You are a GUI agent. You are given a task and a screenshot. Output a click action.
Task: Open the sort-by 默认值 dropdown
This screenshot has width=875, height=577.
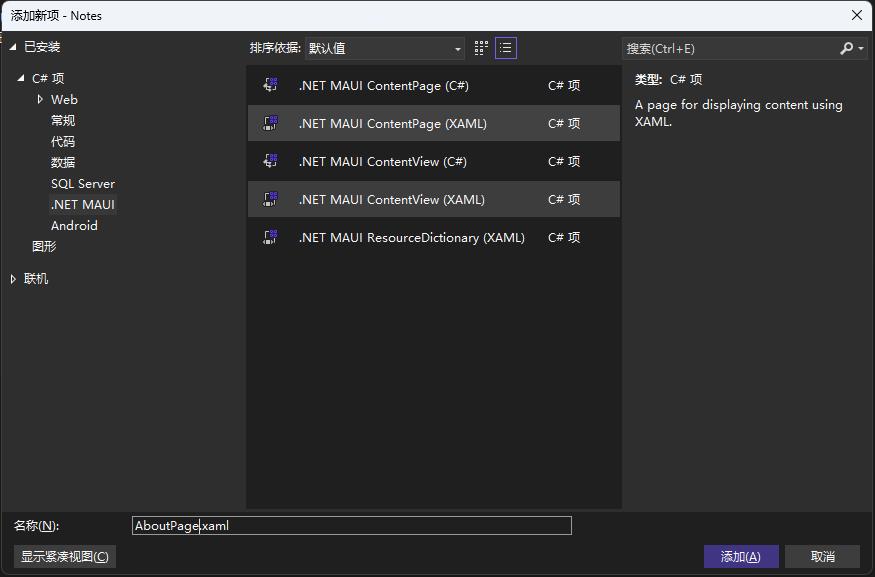click(x=385, y=49)
